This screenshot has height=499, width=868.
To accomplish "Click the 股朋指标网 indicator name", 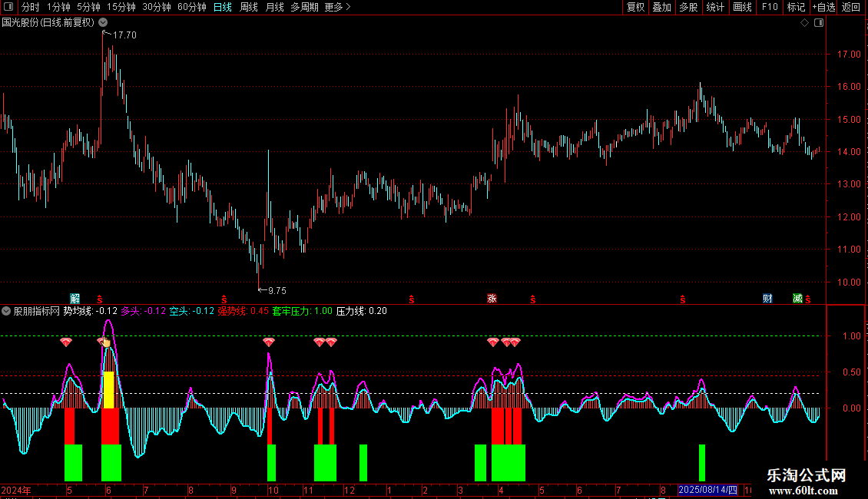I will click(x=37, y=311).
